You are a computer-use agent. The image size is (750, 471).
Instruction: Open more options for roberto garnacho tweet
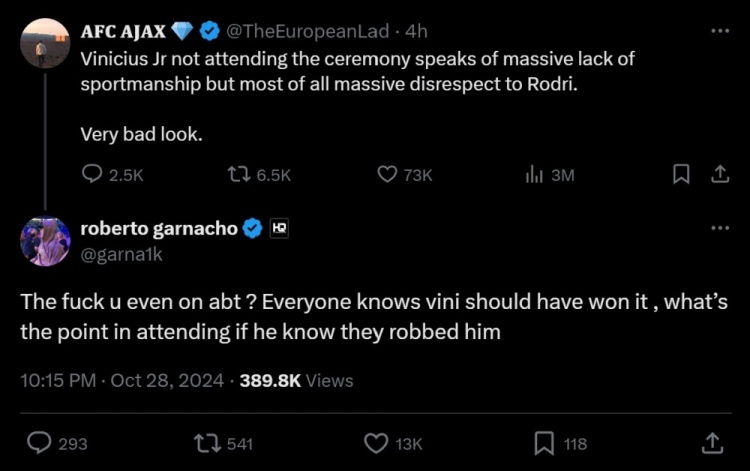[719, 228]
